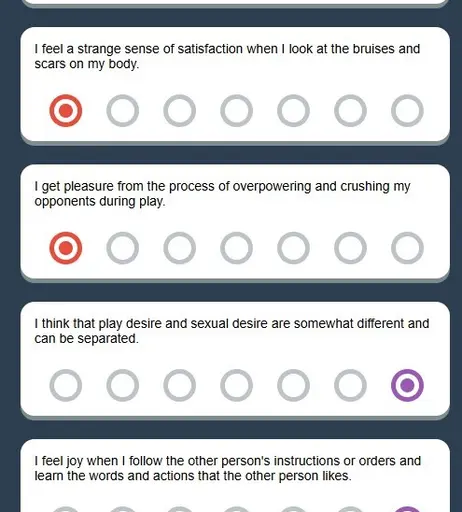Choose fifth option for bruises and scars statement
Screen dimensions: 462x512
coord(293,111)
